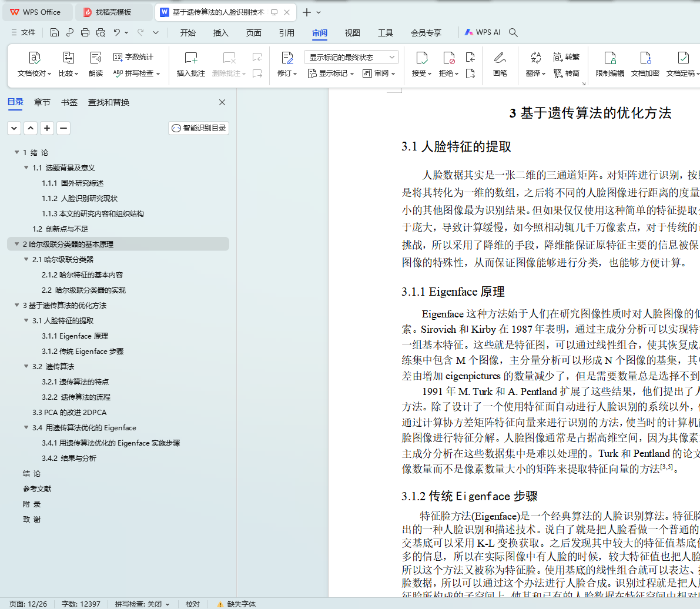
Task: Start the 朗读 read aloud tool
Action: tap(96, 64)
